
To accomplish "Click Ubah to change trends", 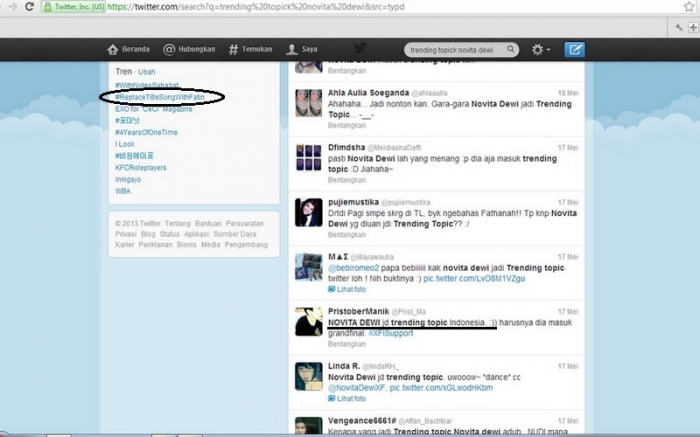I will click(146, 72).
